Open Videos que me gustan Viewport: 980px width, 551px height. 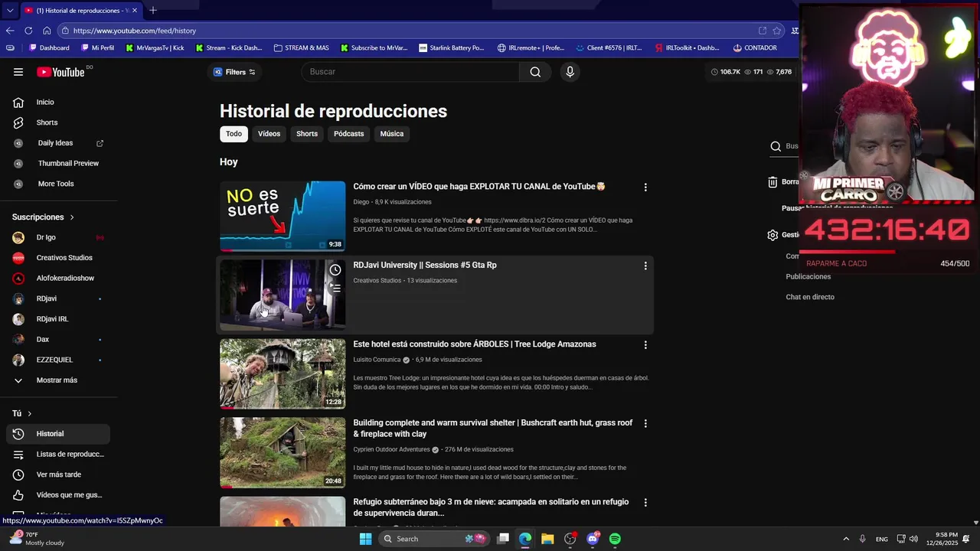point(58,495)
